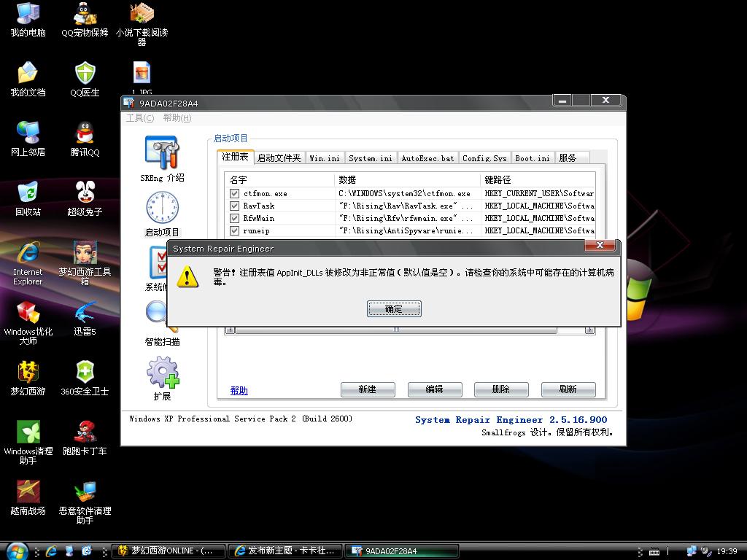Launch 梦幻西游 desktop icon
This screenshot has height=560, width=747.
pos(28,378)
